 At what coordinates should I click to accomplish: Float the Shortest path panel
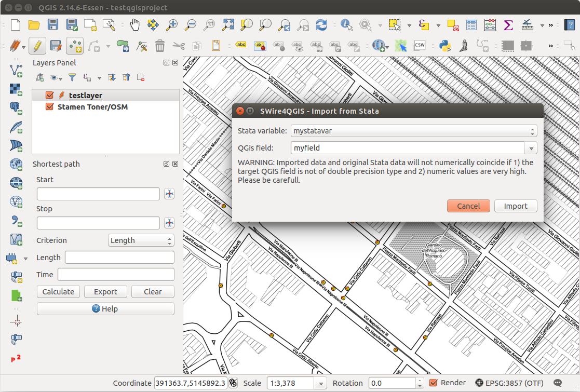(167, 164)
